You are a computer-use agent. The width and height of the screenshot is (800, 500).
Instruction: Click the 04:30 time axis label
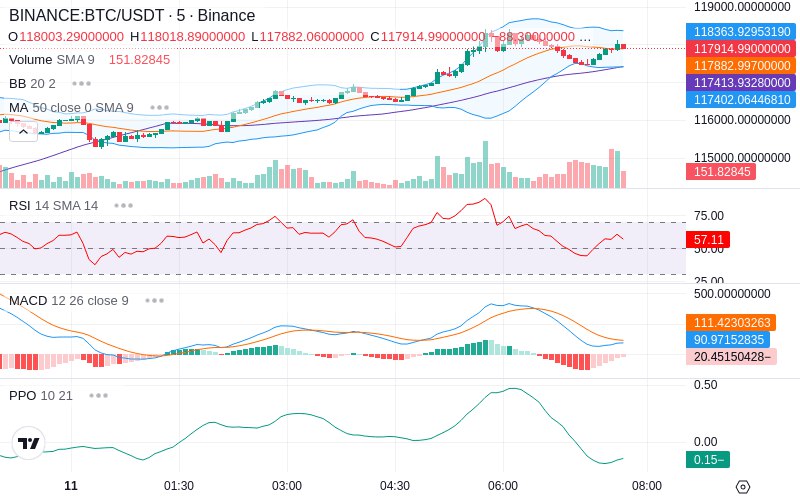395,486
